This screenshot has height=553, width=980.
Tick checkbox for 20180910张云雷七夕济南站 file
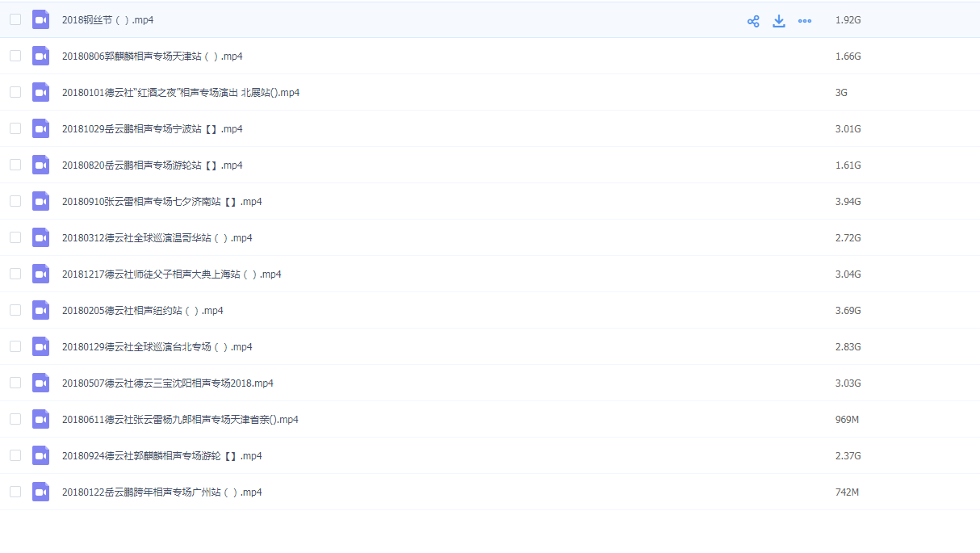tap(15, 201)
